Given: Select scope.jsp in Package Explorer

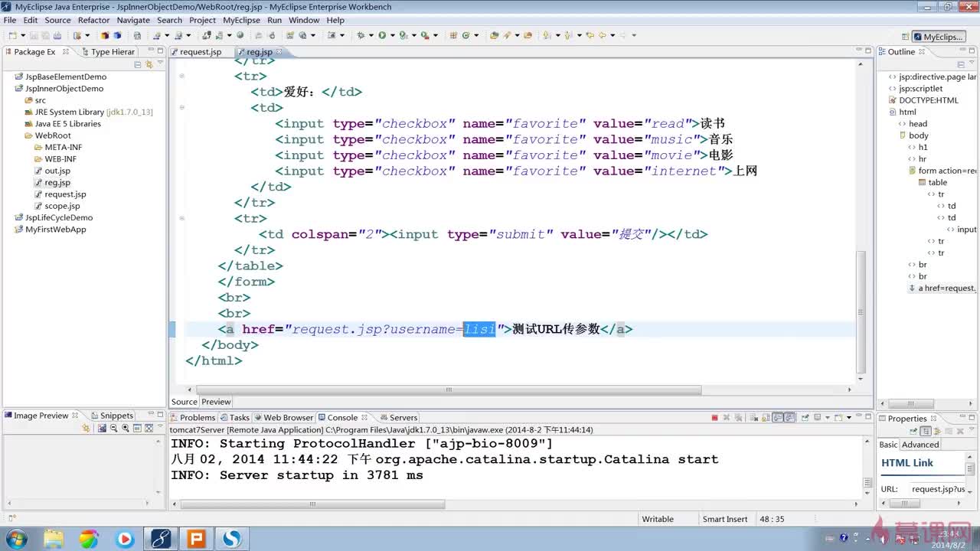Looking at the screenshot, I should [x=62, y=206].
